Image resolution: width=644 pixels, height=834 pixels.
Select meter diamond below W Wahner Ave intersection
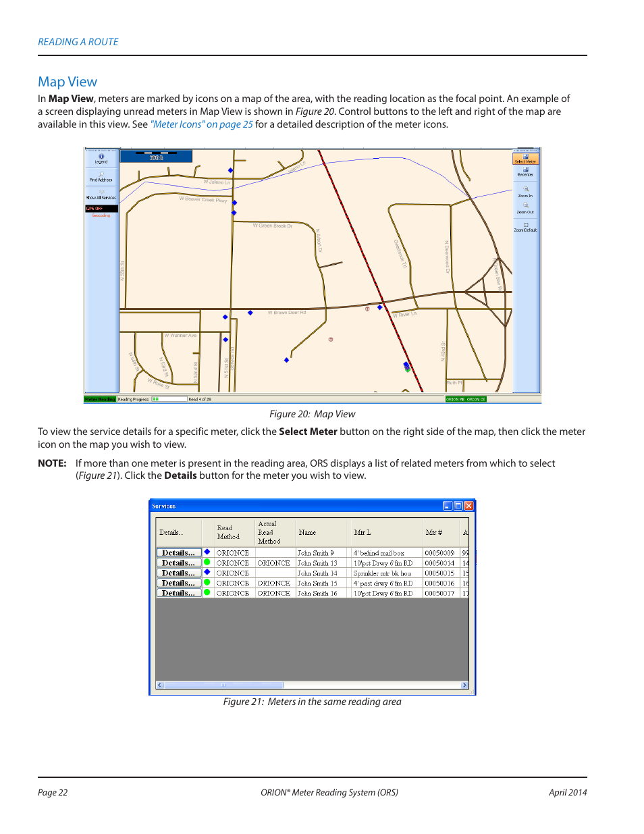pyautogui.click(x=225, y=340)
